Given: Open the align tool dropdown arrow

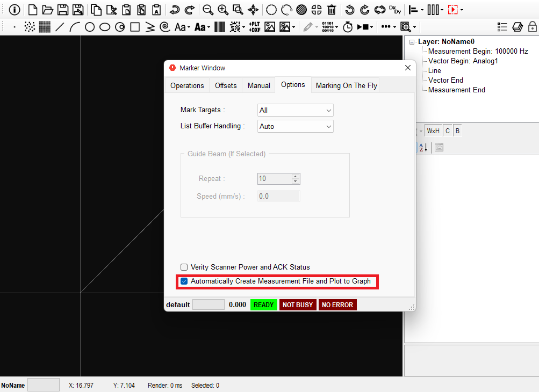Looking at the screenshot, I should click(422, 10).
